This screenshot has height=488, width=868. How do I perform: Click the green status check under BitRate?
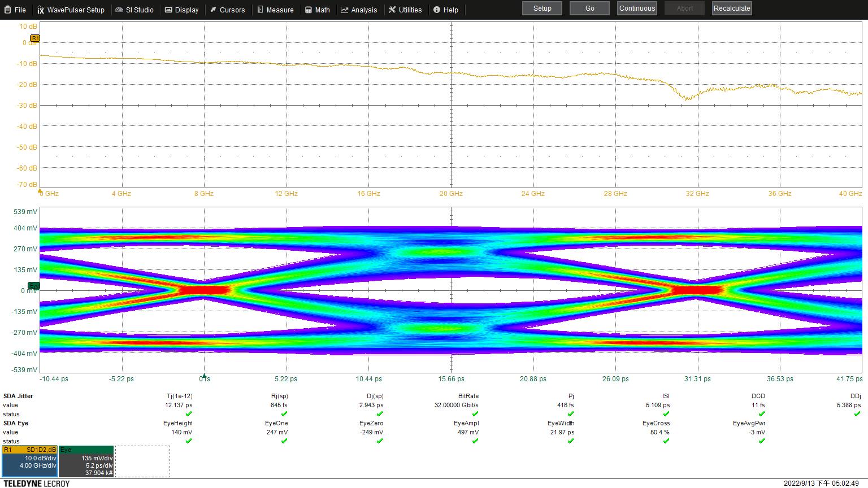pyautogui.click(x=475, y=414)
